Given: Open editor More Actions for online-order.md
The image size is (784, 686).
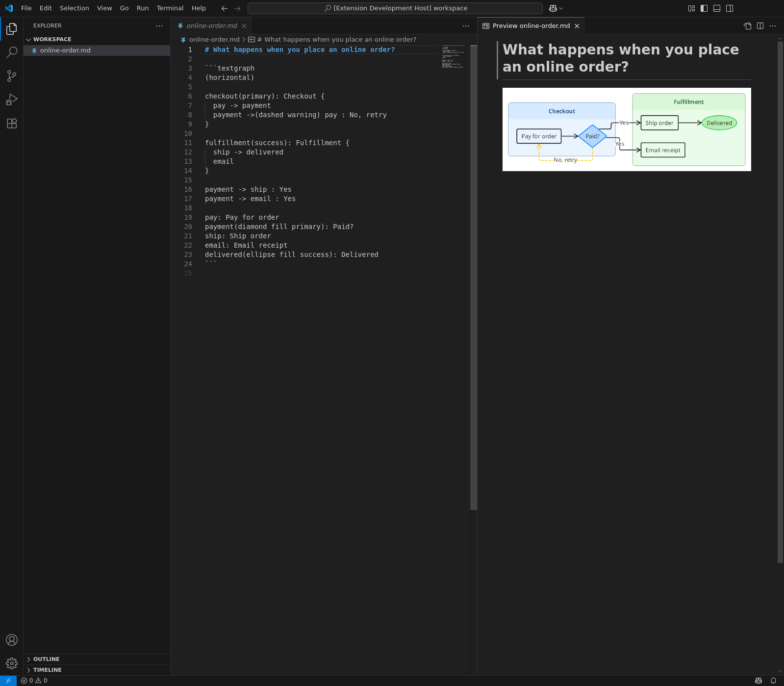Looking at the screenshot, I should (x=466, y=26).
